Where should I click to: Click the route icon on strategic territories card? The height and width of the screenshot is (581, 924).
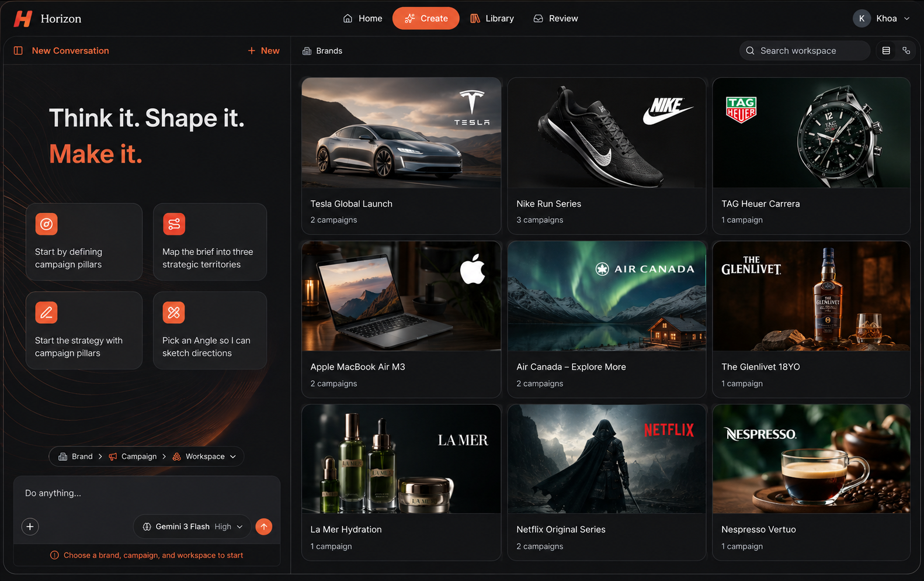pos(173,224)
